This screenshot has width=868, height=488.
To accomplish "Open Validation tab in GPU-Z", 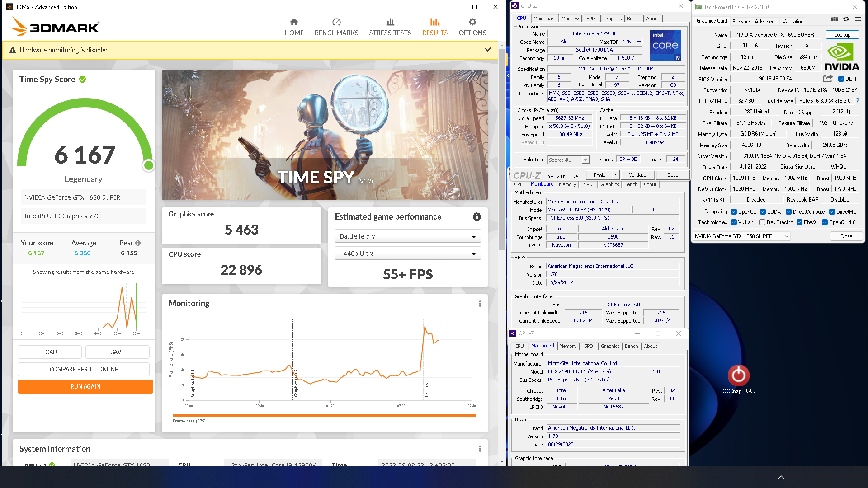I will (793, 21).
